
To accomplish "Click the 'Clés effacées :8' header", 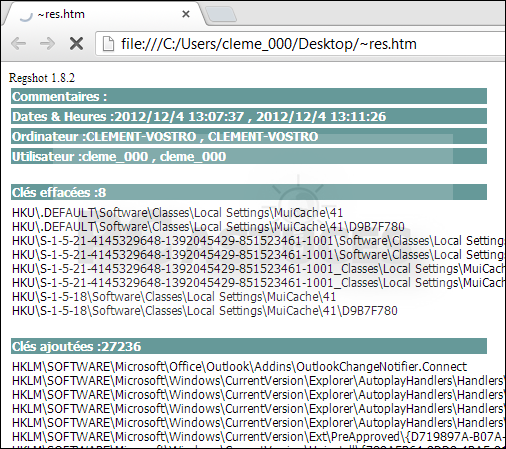I will (249, 192).
